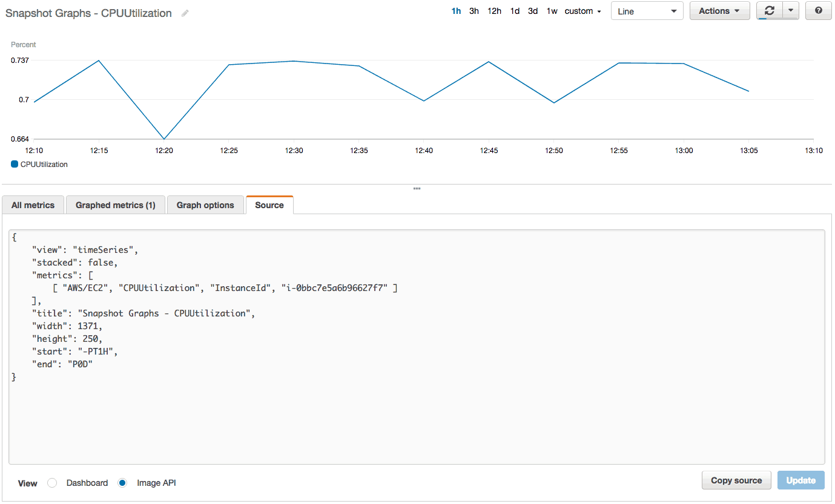The height and width of the screenshot is (504, 835).
Task: Select the 1w time range
Action: pyautogui.click(x=552, y=10)
